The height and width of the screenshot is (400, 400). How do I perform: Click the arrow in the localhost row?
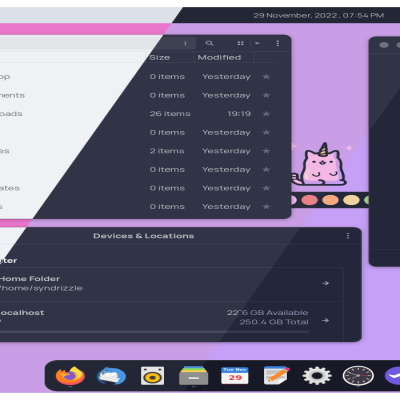pyautogui.click(x=325, y=321)
